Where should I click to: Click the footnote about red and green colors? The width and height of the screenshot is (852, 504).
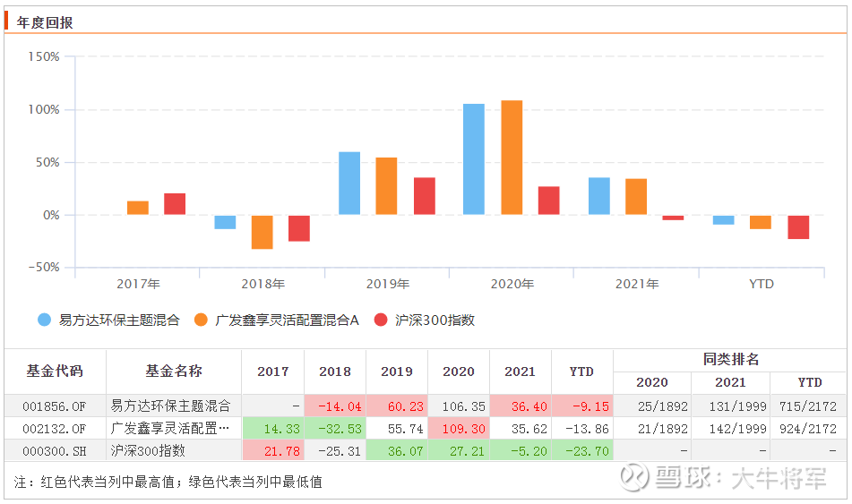[168, 482]
